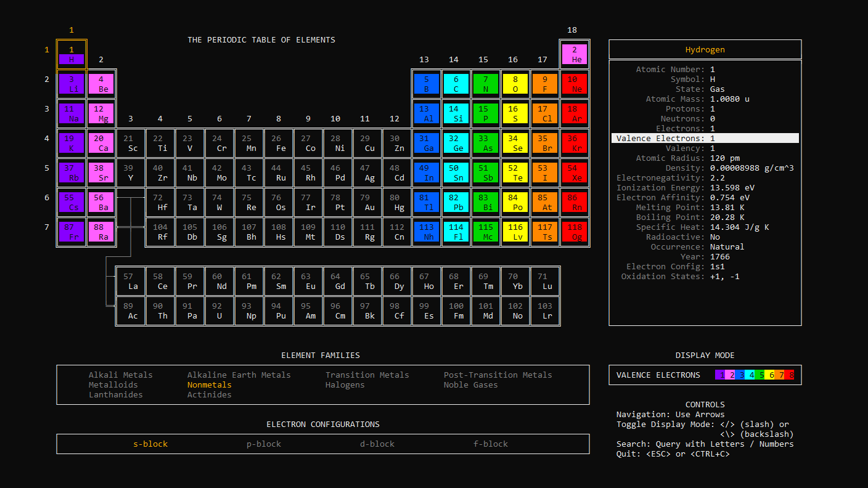
Task: Select Uranium in the actinide row
Action: pyautogui.click(x=220, y=311)
